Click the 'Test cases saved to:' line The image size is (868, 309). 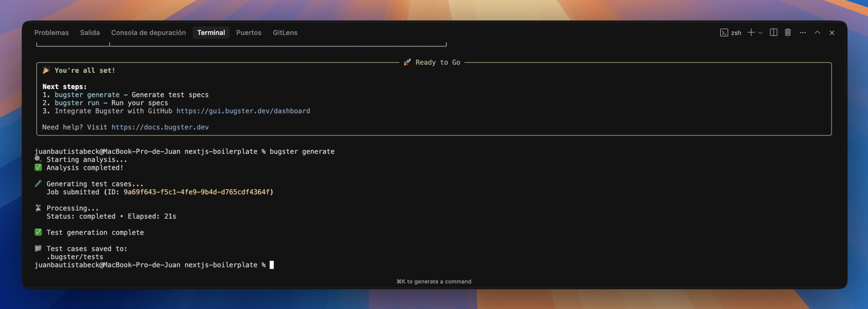87,249
